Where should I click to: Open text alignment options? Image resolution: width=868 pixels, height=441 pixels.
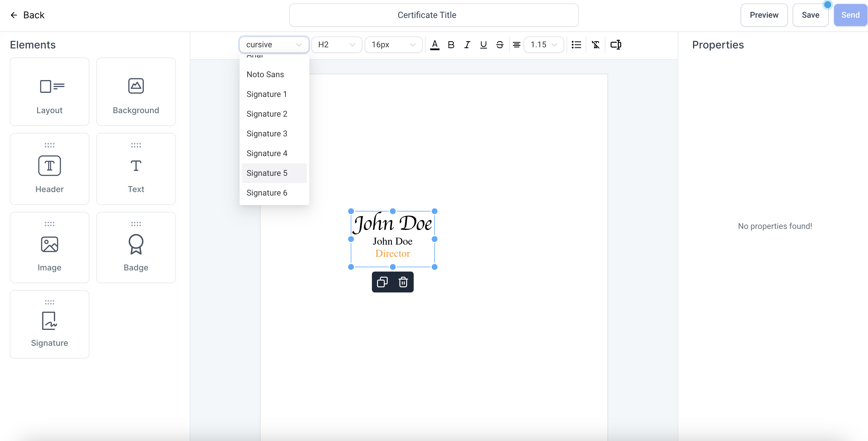[x=516, y=44]
